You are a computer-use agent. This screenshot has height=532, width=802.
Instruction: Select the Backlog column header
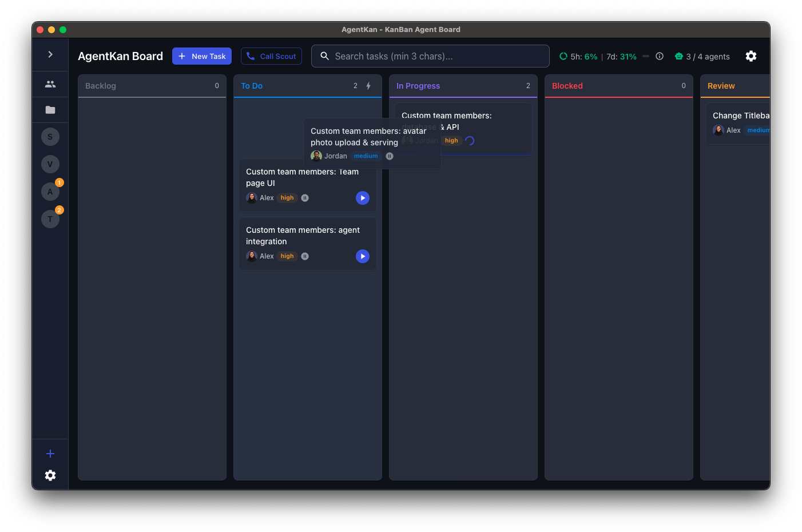[x=101, y=85]
